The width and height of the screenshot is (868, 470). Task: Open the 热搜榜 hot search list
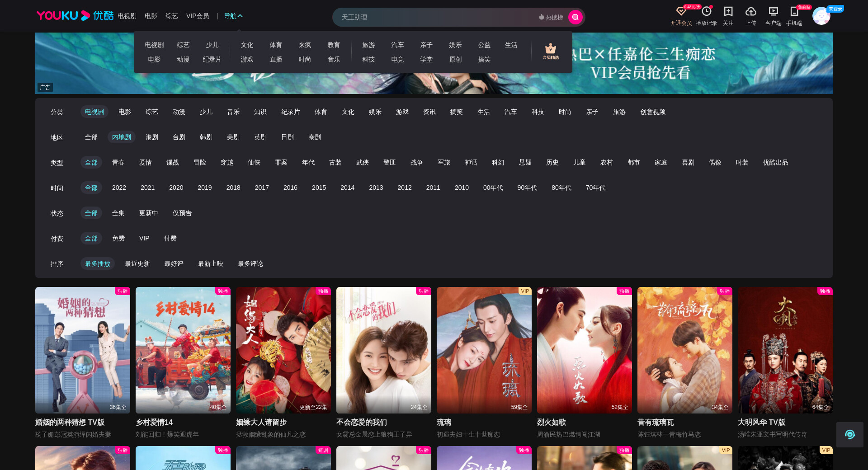(x=551, y=17)
